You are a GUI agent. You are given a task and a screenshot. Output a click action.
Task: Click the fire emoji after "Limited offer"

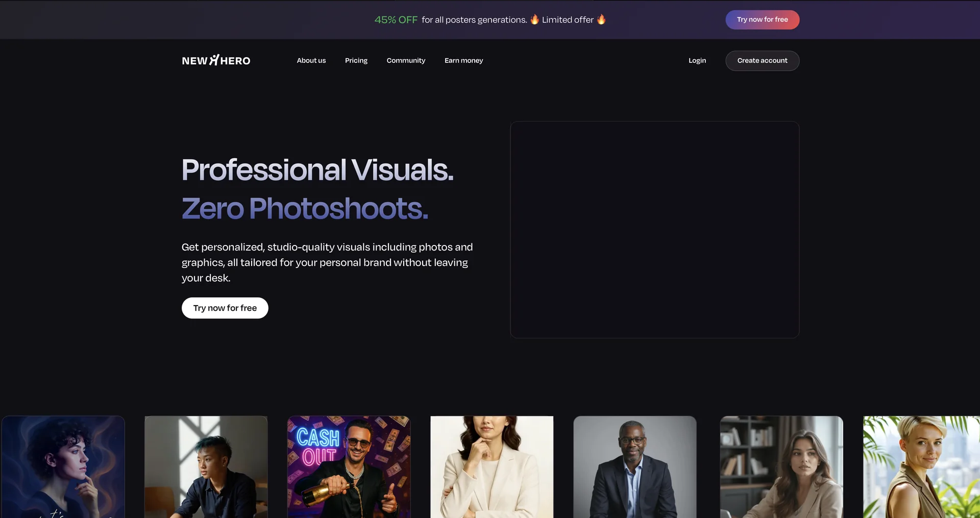601,19
